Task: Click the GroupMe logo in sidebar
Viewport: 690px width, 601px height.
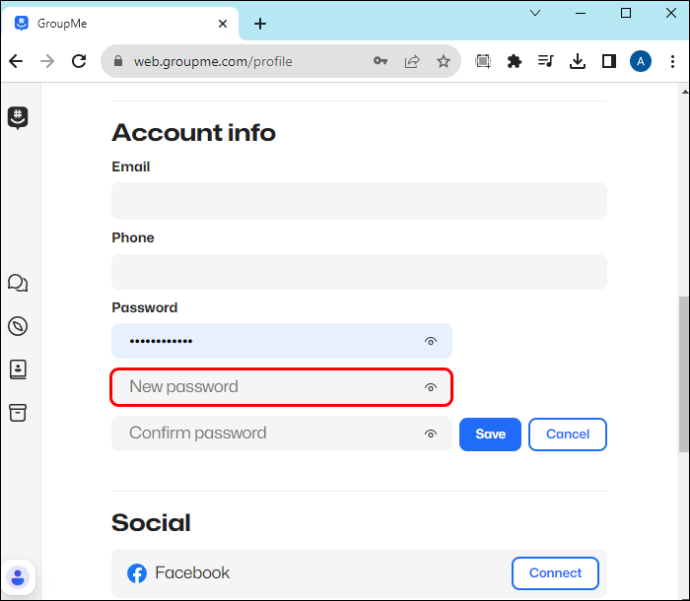Action: 18,118
